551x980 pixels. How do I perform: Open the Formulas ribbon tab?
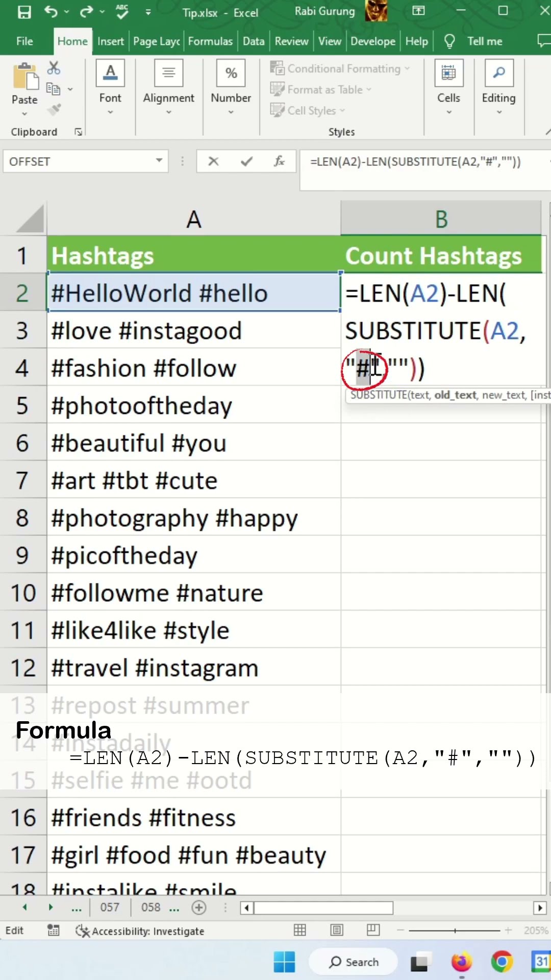coord(210,41)
